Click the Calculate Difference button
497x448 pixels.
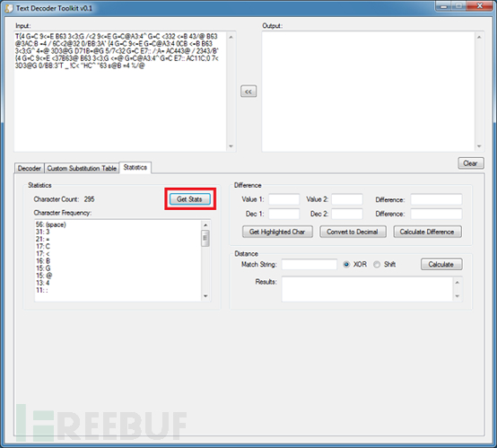click(x=427, y=232)
